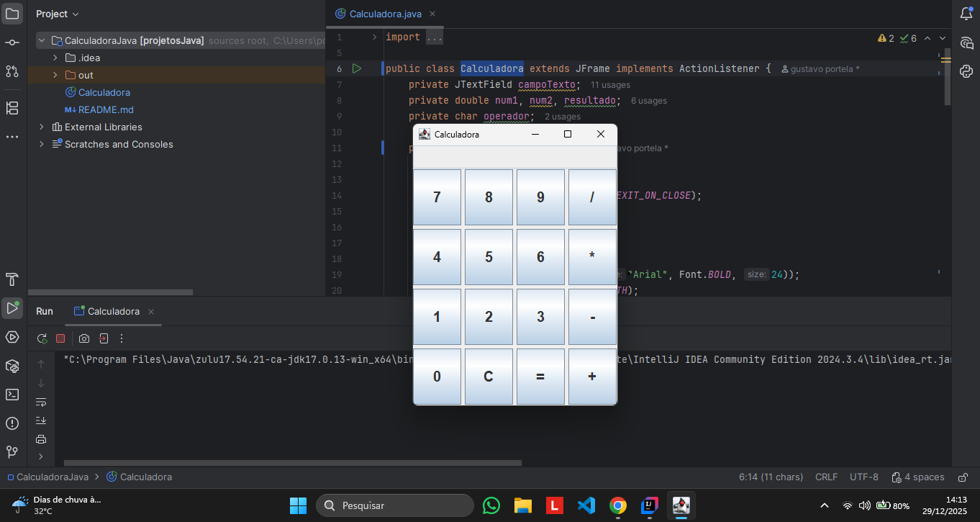
Task: Open the Project view dropdown
Action: (x=58, y=14)
